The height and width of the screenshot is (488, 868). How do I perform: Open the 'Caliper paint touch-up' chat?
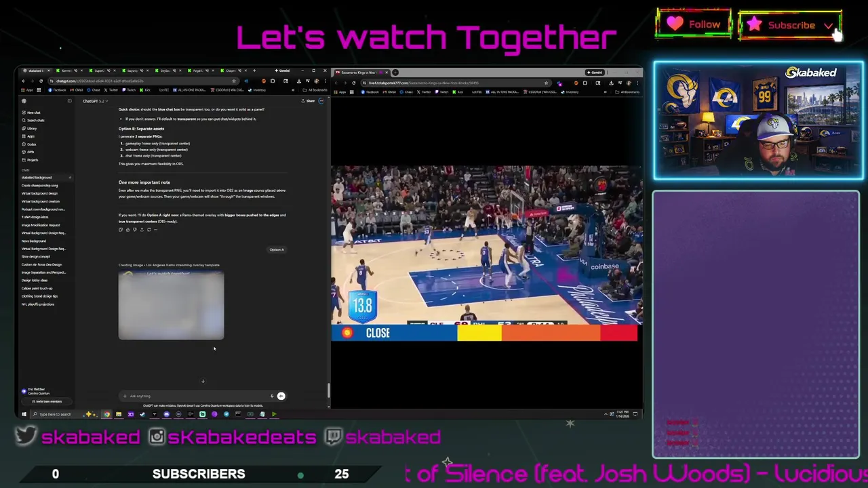(37, 288)
